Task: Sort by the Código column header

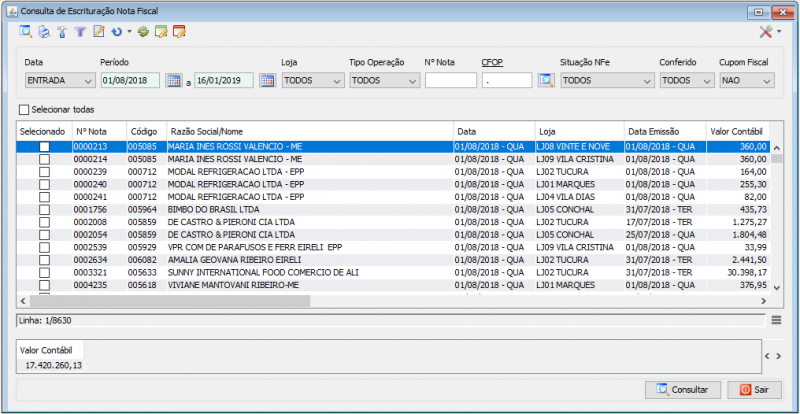Action: coord(146,131)
